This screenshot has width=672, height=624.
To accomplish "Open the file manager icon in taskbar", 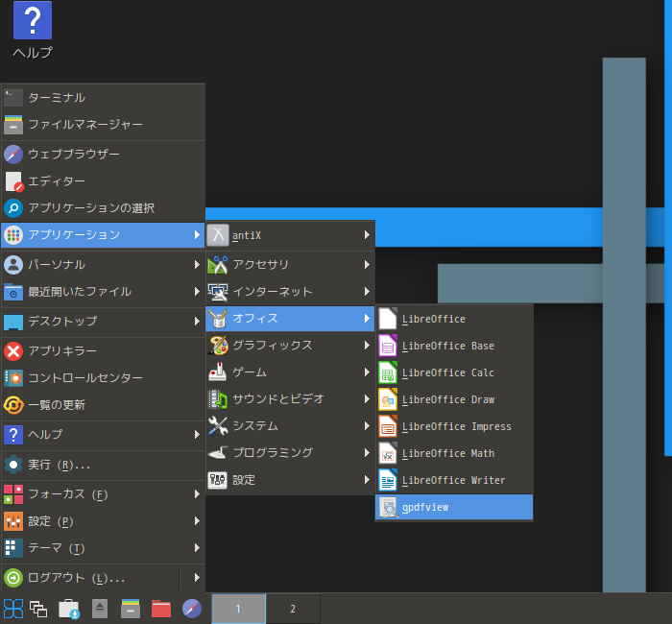I will tap(131, 609).
